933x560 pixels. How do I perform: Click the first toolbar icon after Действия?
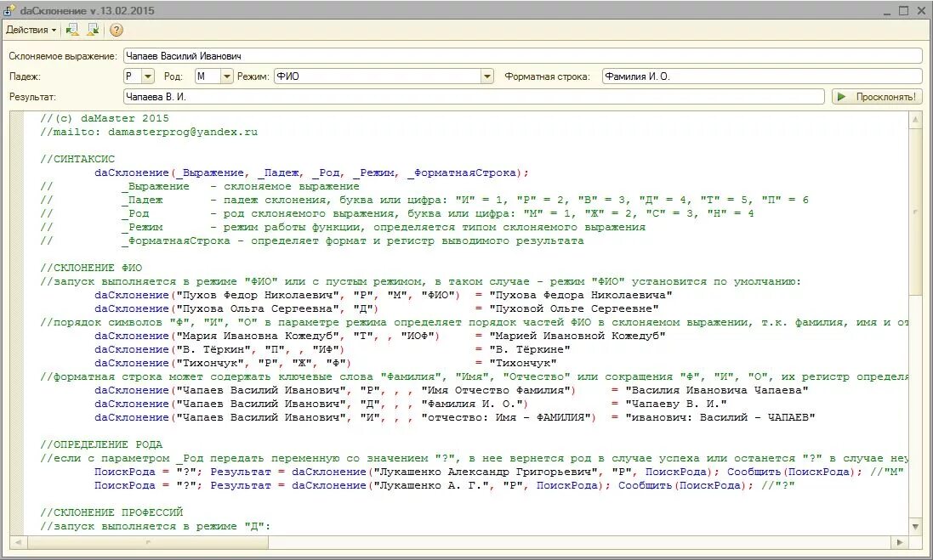(72, 30)
